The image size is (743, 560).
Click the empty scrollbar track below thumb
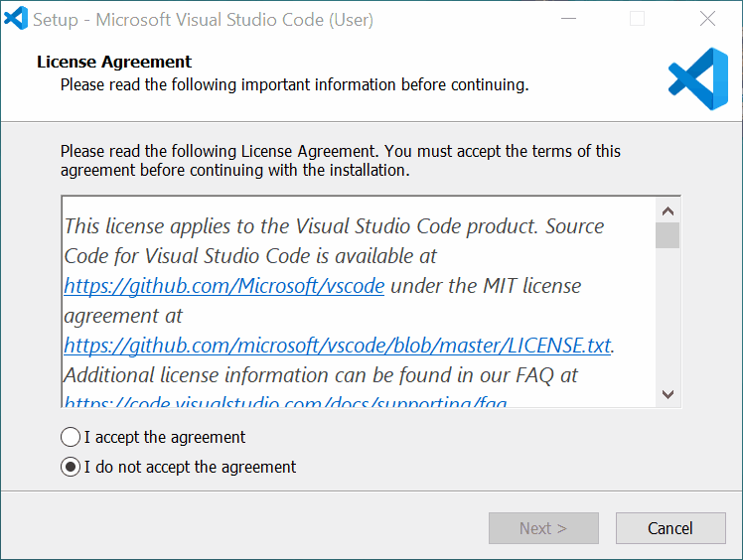(668, 318)
